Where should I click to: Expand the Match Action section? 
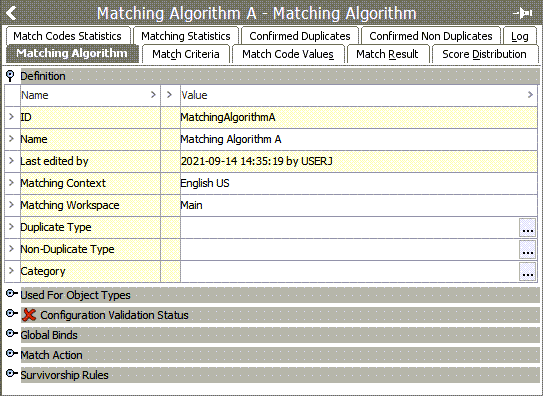11,353
